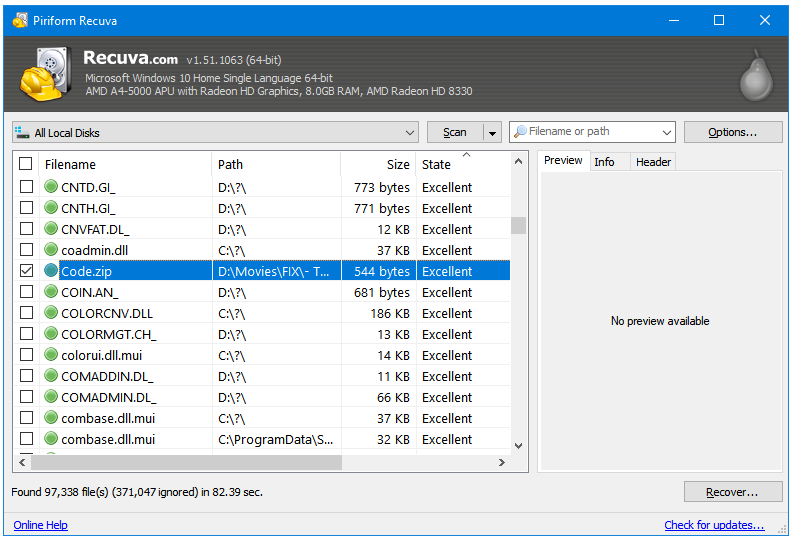The height and width of the screenshot is (540, 792).
Task: Check the box for the 32 KB combase.dll.mui
Action: point(26,438)
